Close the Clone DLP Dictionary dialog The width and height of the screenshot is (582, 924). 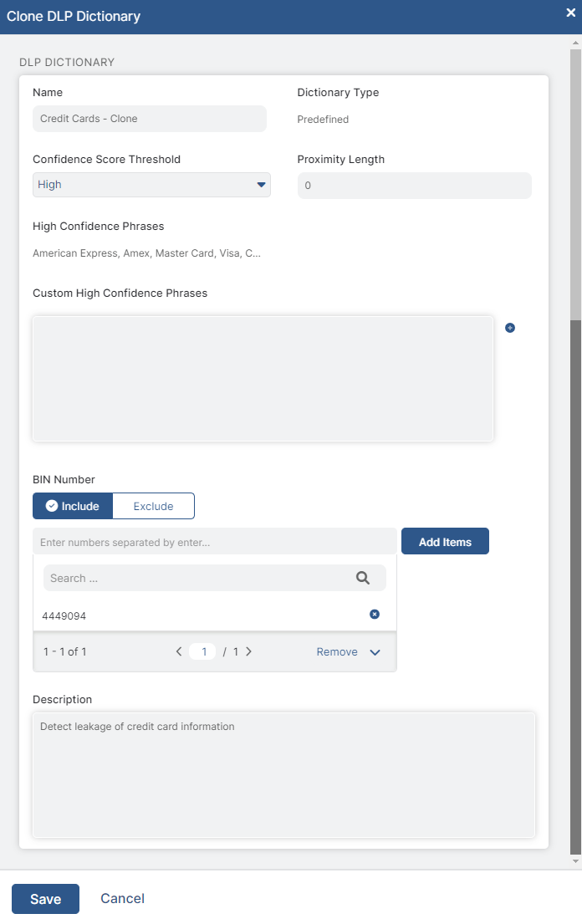[x=570, y=13]
